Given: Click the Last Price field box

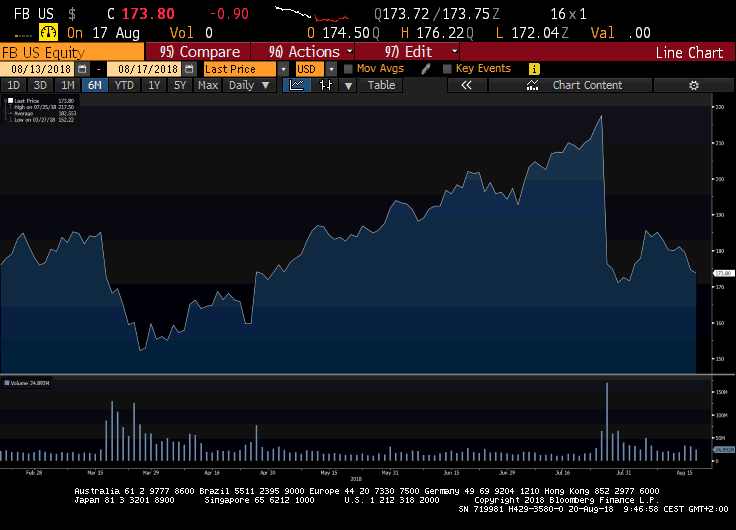Looking at the screenshot, I should tap(240, 69).
